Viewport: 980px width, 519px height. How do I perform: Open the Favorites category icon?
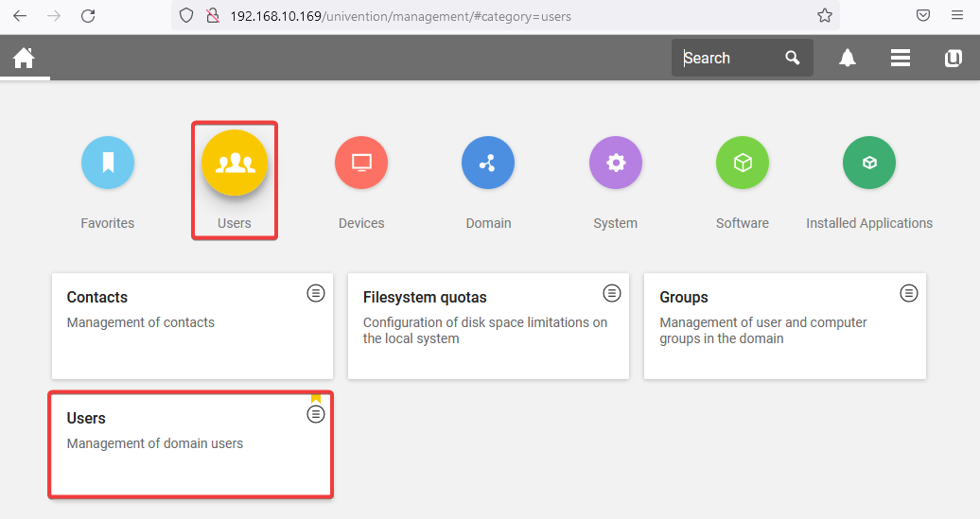(x=108, y=163)
